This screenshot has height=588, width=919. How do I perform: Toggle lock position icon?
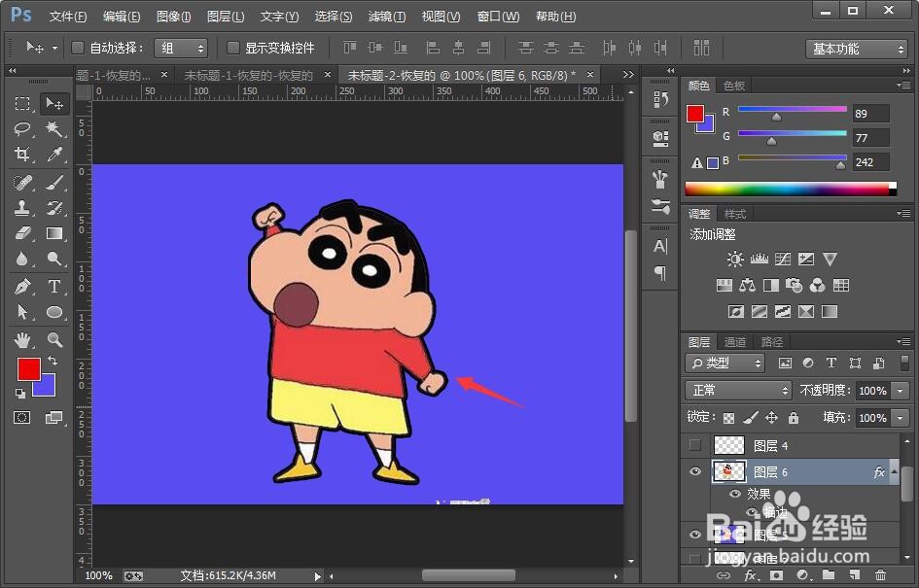click(x=772, y=418)
